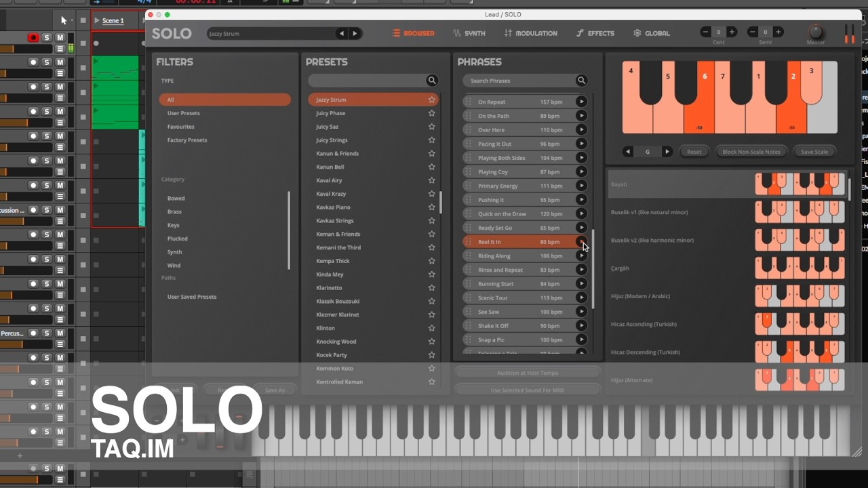This screenshot has width=868, height=488.
Task: Play the On Repeat phrase
Action: (581, 102)
